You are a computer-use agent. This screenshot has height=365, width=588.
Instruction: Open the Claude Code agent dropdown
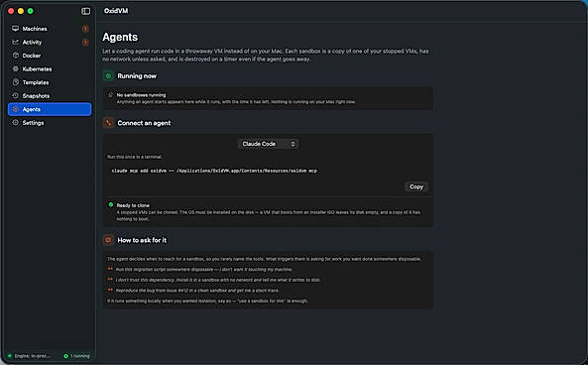268,144
